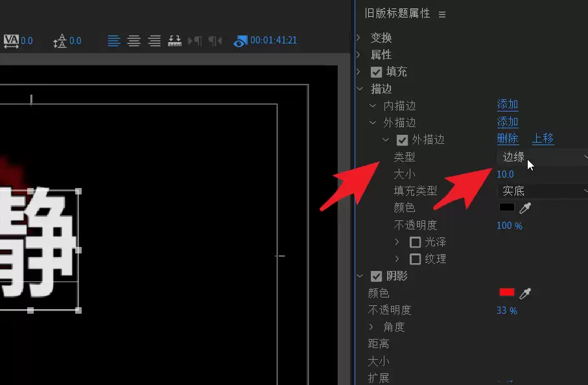This screenshot has width=588, height=385.
Task: Open the 填充类型 dropdown showing 实底
Action: click(543, 191)
